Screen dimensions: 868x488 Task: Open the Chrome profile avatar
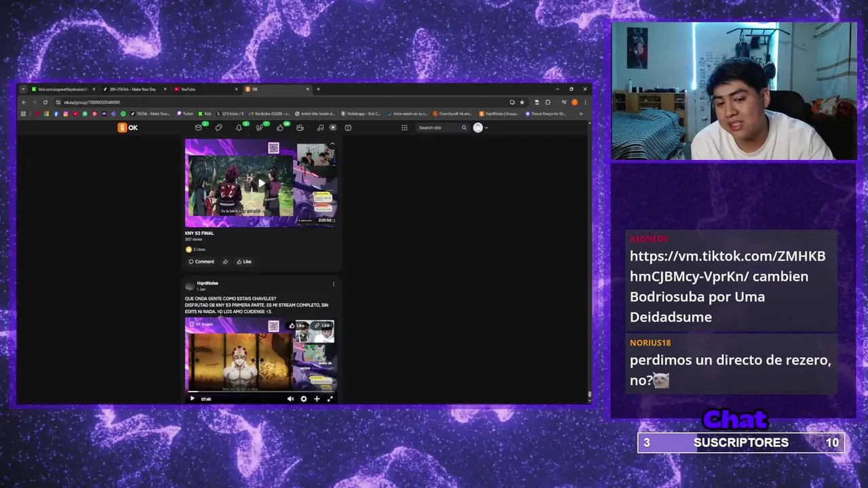pos(574,102)
